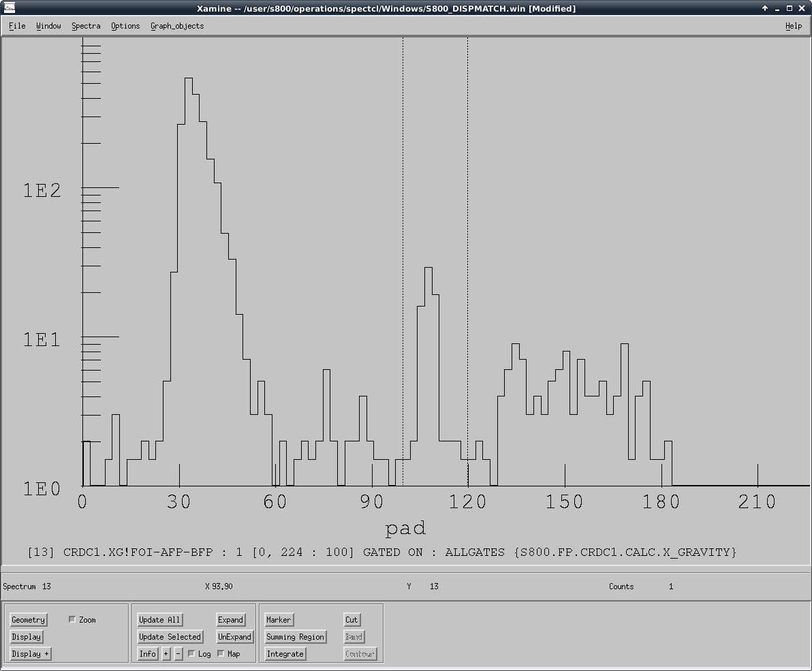The image size is (812, 671).
Task: Open the Help menu
Action: coord(794,26)
